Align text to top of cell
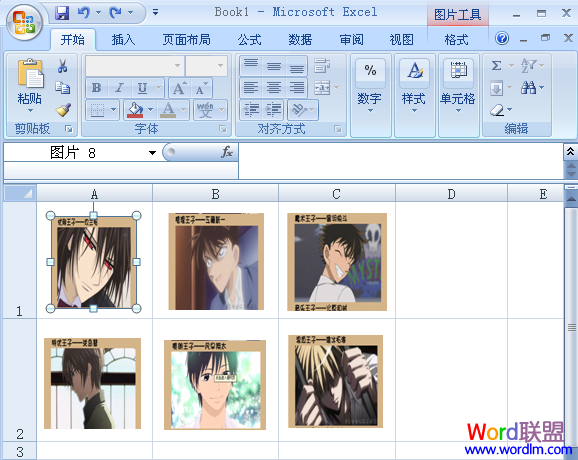 click(251, 66)
